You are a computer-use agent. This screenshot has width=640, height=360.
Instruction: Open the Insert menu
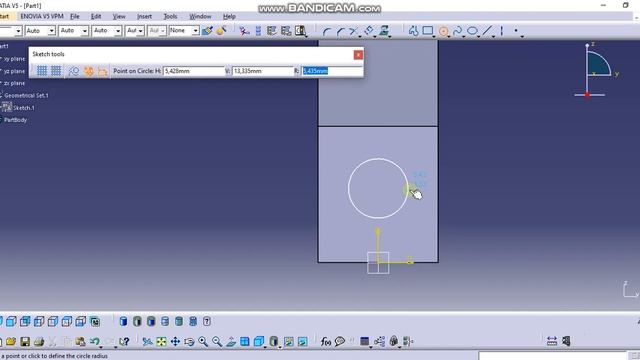(x=144, y=16)
